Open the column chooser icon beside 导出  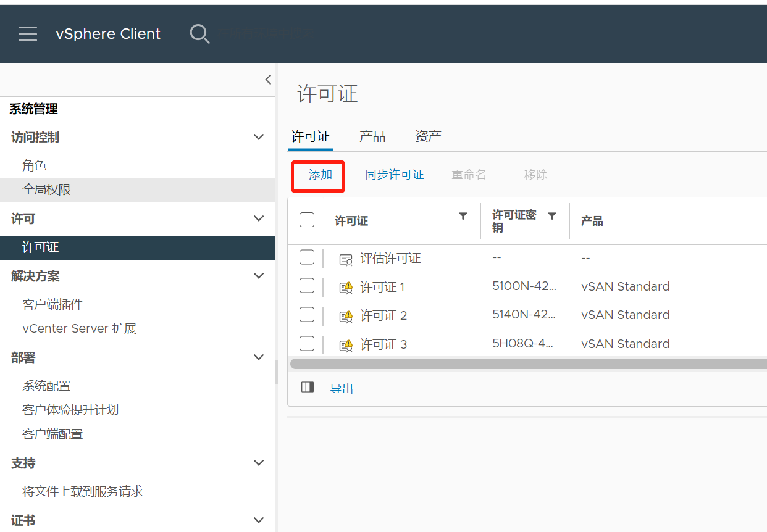click(308, 387)
